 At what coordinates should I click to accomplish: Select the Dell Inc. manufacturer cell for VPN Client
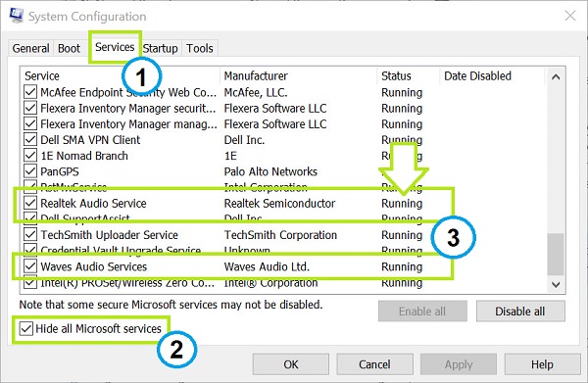[244, 140]
